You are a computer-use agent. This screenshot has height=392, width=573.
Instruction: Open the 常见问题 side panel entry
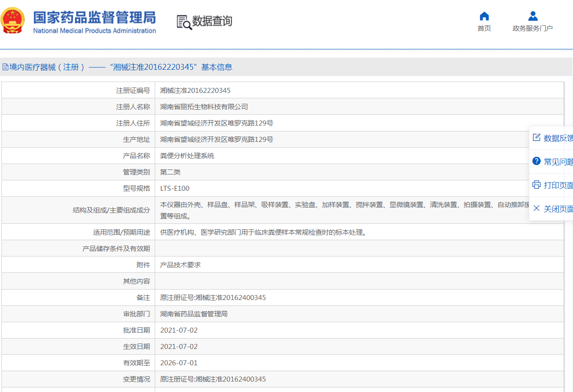tap(551, 162)
